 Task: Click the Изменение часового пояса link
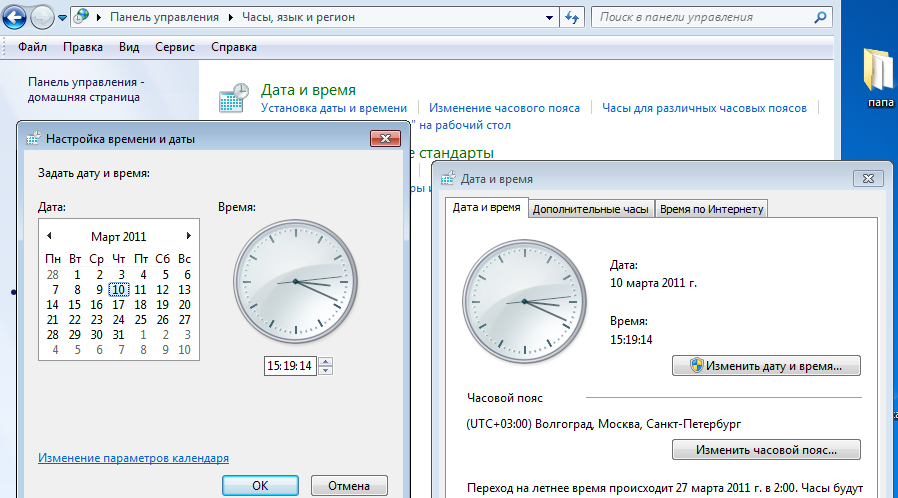504,108
